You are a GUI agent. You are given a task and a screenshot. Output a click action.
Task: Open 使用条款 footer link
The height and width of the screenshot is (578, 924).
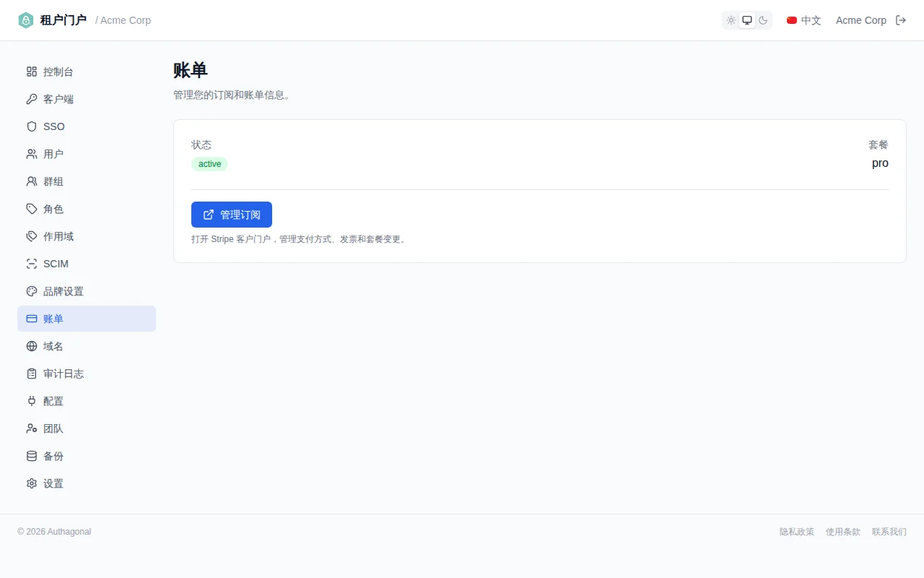click(x=843, y=532)
